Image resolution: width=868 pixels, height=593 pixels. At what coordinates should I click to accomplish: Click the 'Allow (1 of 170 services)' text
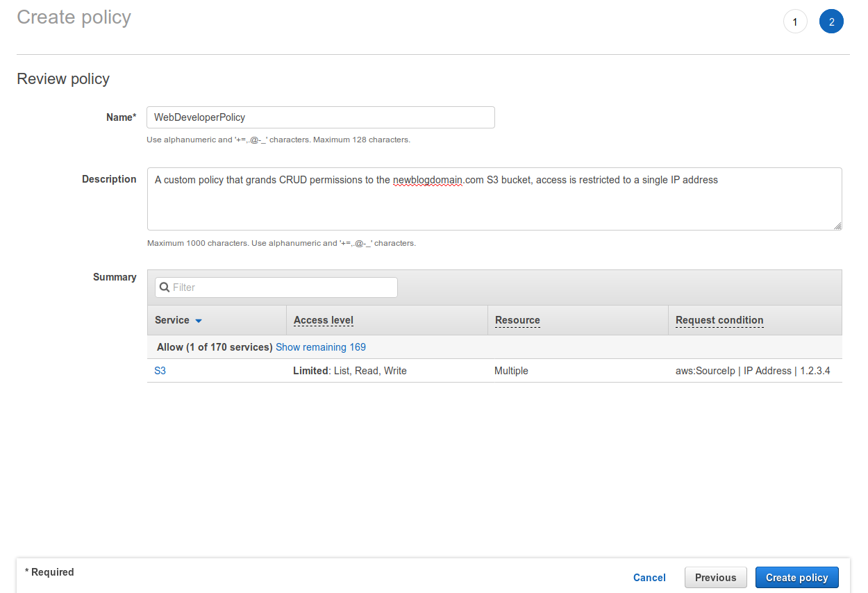click(x=215, y=347)
